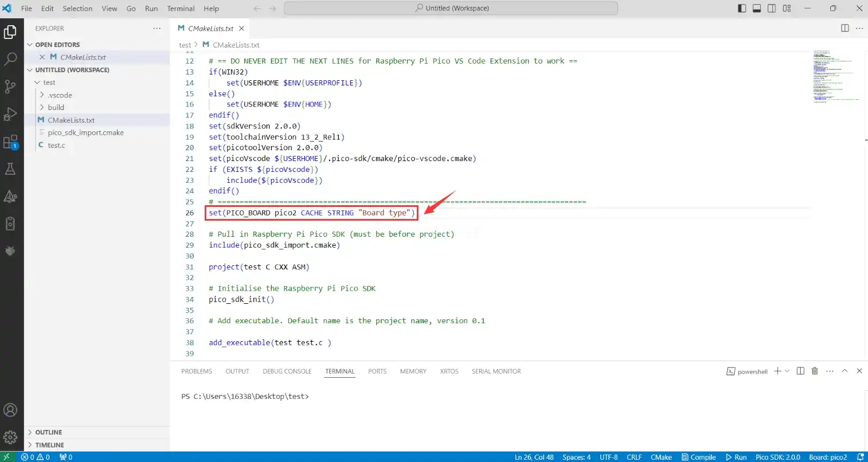Image resolution: width=868 pixels, height=462 pixels.
Task: Click the workspace search box in title bar
Action: point(451,8)
